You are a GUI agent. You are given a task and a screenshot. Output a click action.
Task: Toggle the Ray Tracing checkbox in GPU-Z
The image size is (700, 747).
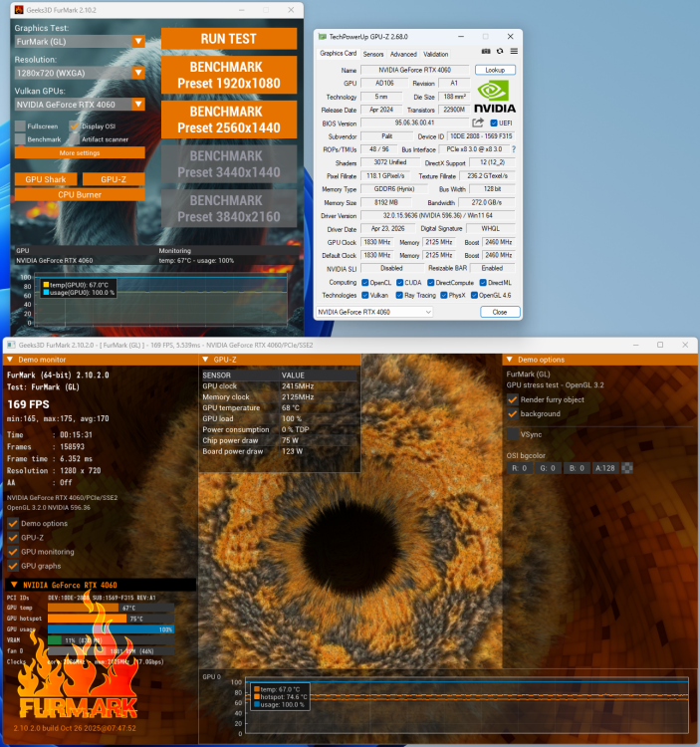coord(399,296)
